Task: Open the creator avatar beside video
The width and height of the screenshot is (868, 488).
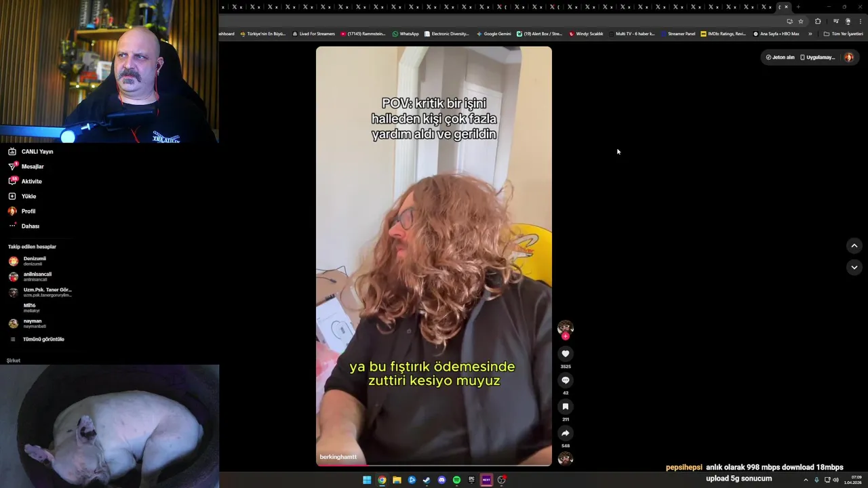Action: click(566, 328)
